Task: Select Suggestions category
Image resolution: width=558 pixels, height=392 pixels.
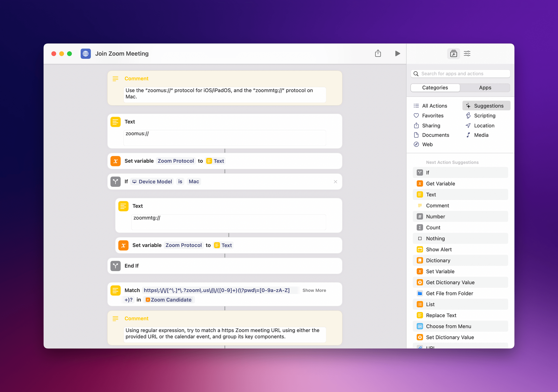Action: (486, 106)
